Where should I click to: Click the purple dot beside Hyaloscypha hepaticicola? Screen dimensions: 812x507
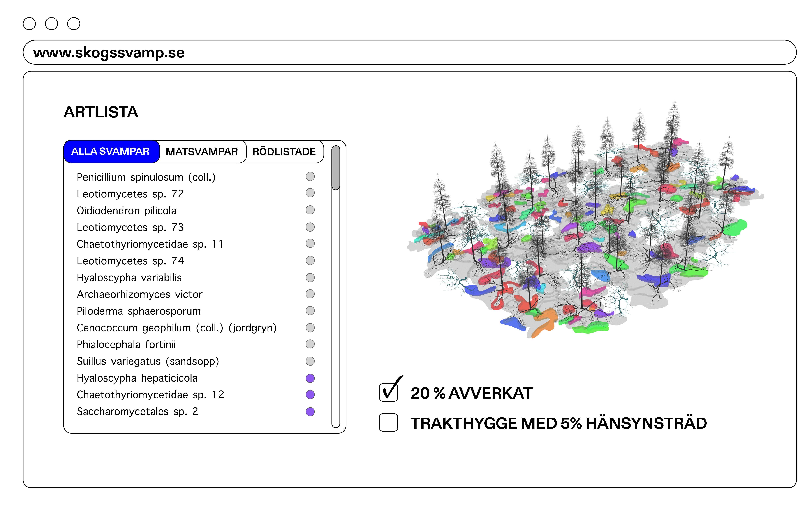pyautogui.click(x=310, y=378)
